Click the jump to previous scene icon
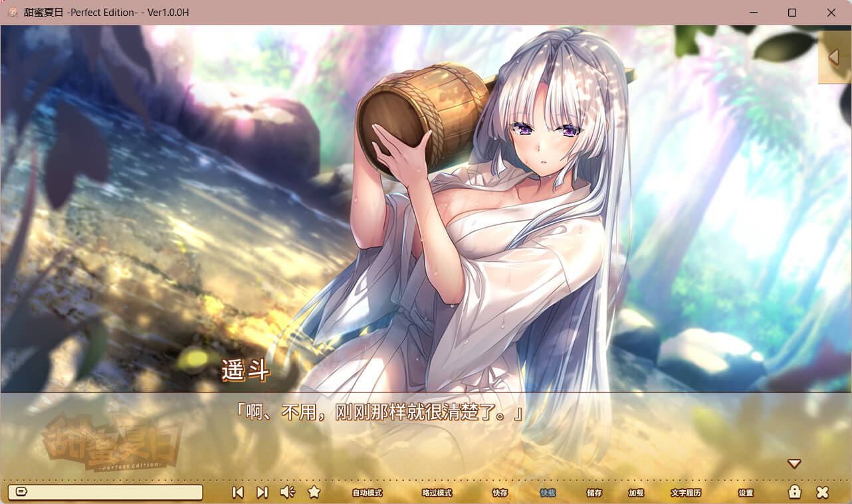The height and width of the screenshot is (504, 852). [x=237, y=492]
